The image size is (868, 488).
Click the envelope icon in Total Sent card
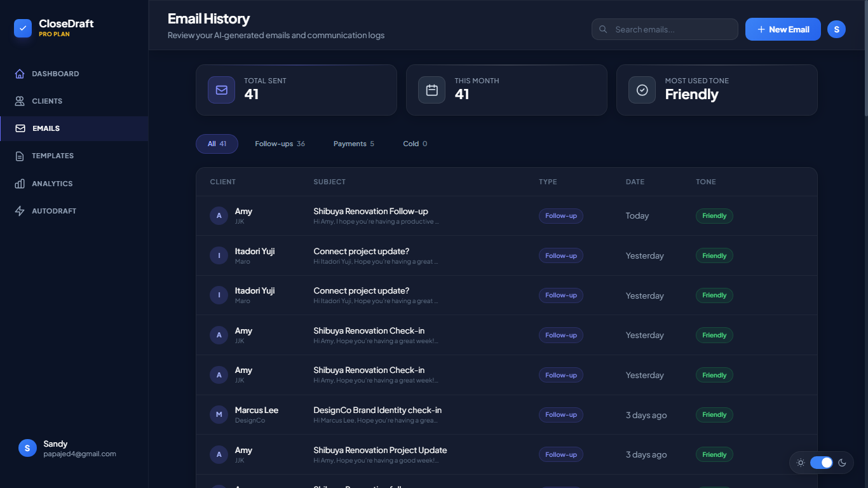click(222, 90)
